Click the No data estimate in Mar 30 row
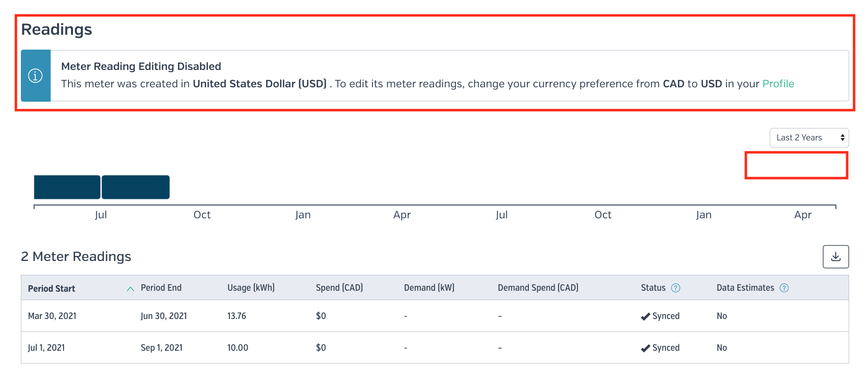Screen dimensions: 868x383 click(x=722, y=316)
